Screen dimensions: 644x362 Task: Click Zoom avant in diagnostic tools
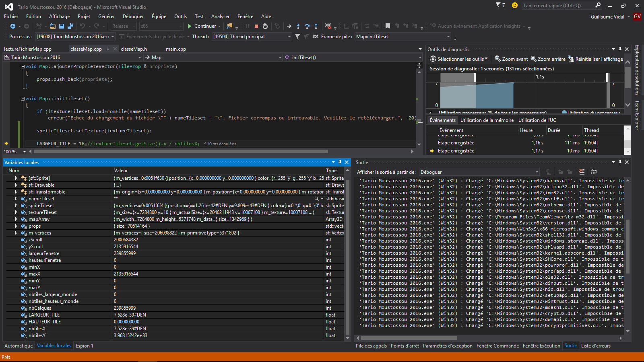pyautogui.click(x=511, y=59)
